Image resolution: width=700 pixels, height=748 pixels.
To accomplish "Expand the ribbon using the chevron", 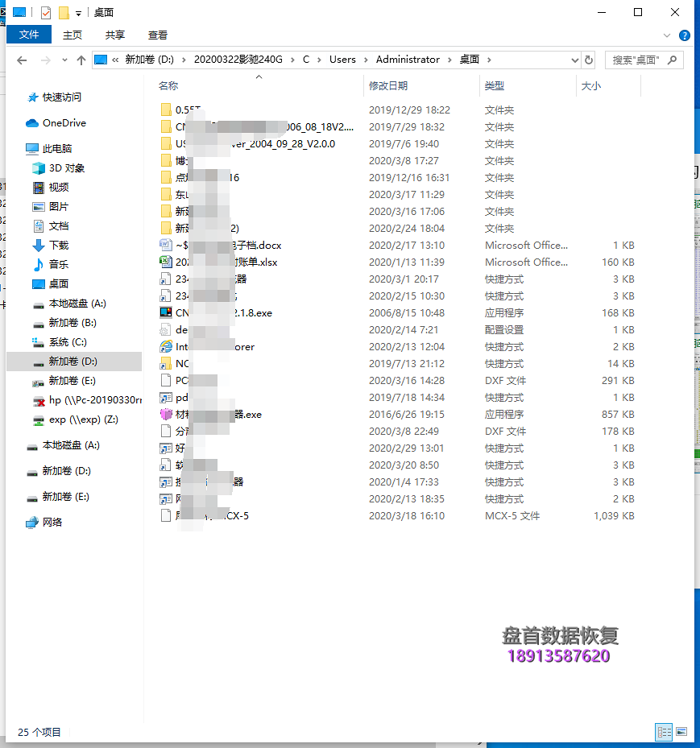I will pyautogui.click(x=667, y=35).
